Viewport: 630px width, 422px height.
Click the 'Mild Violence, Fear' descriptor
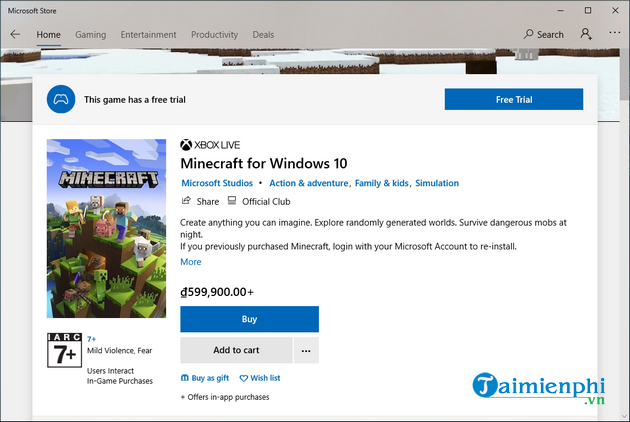(120, 350)
